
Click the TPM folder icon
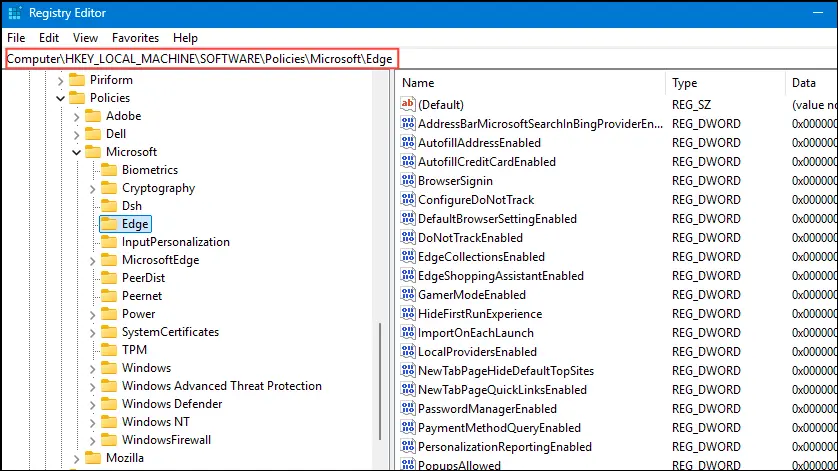coord(108,350)
